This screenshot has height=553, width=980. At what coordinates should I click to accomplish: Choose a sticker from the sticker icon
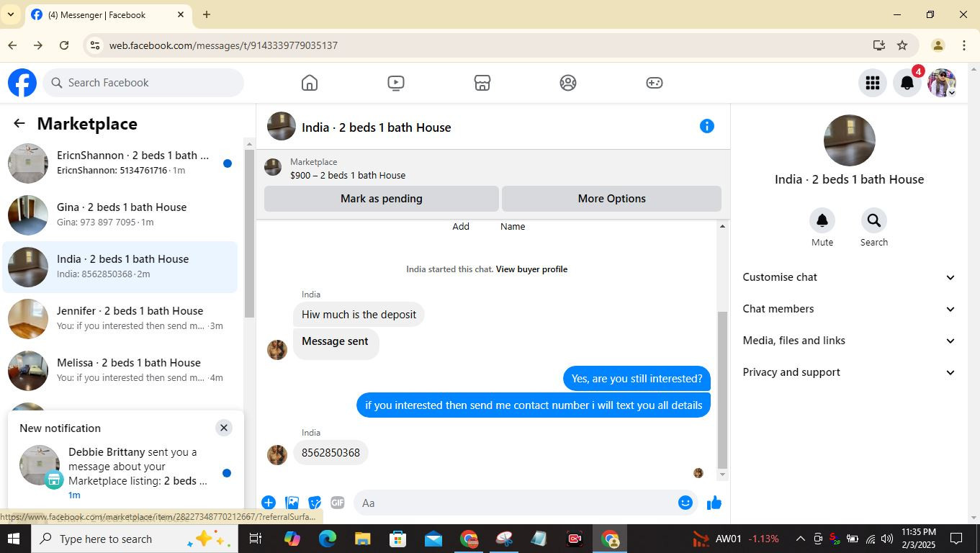pos(315,503)
